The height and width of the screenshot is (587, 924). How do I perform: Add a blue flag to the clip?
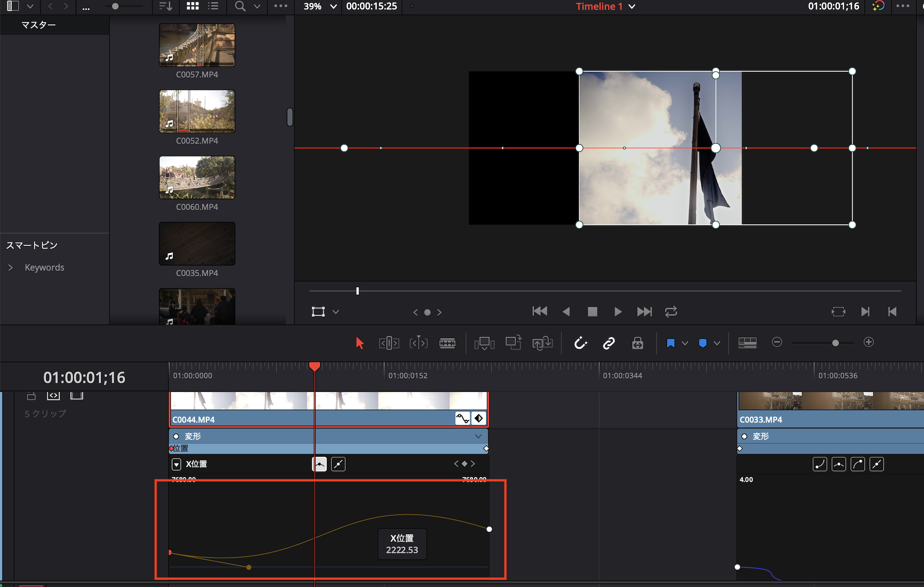671,343
